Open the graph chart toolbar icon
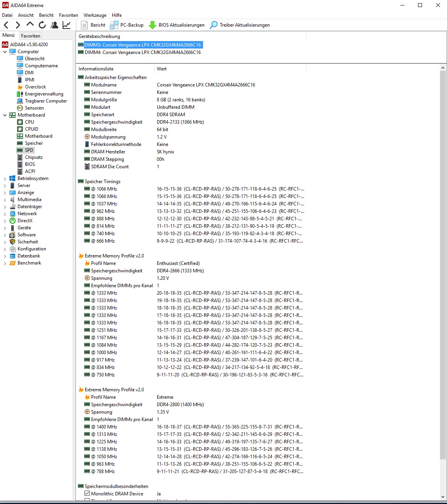The width and height of the screenshot is (447, 504). click(66, 25)
